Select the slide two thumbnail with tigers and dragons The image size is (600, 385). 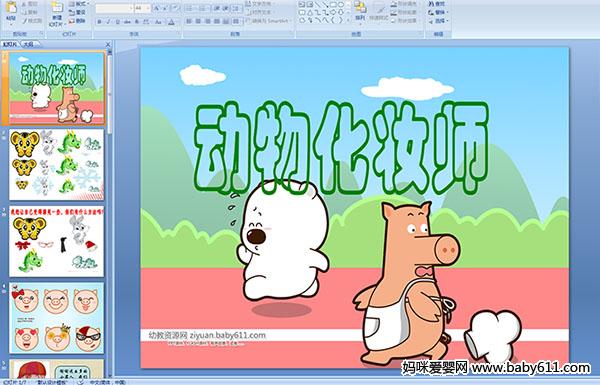click(57, 165)
